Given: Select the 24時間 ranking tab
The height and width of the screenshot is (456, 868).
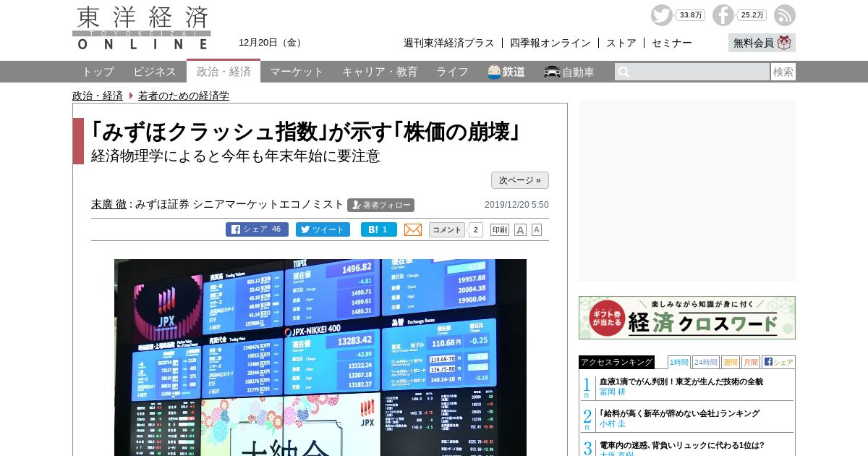Looking at the screenshot, I should [705, 362].
